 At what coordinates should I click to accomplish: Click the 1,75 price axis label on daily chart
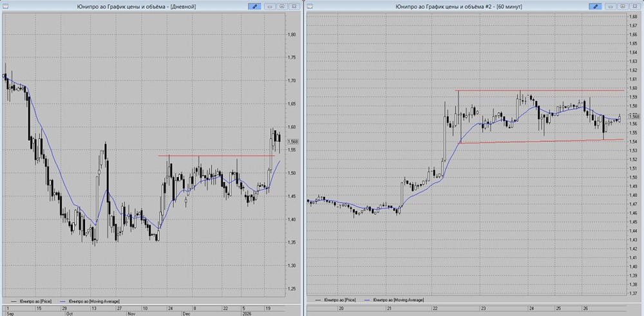coord(292,58)
